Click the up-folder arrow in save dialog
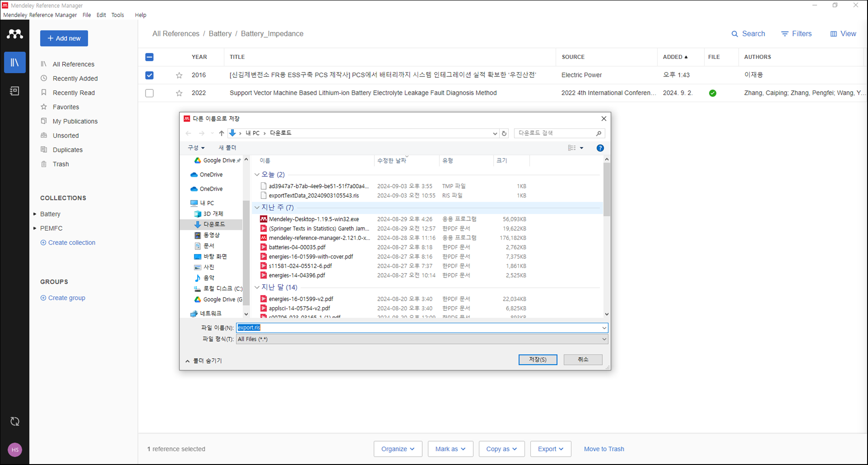This screenshot has width=868, height=465. 221,133
